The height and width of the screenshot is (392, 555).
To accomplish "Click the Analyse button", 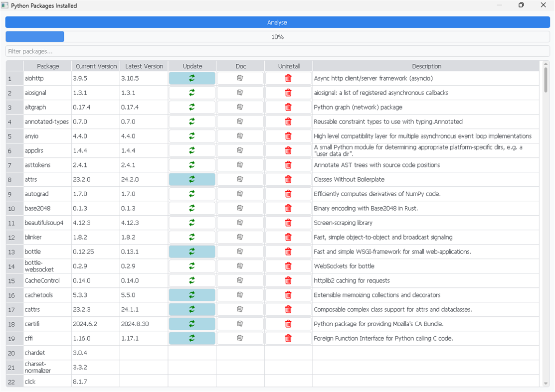I will pyautogui.click(x=277, y=22).
